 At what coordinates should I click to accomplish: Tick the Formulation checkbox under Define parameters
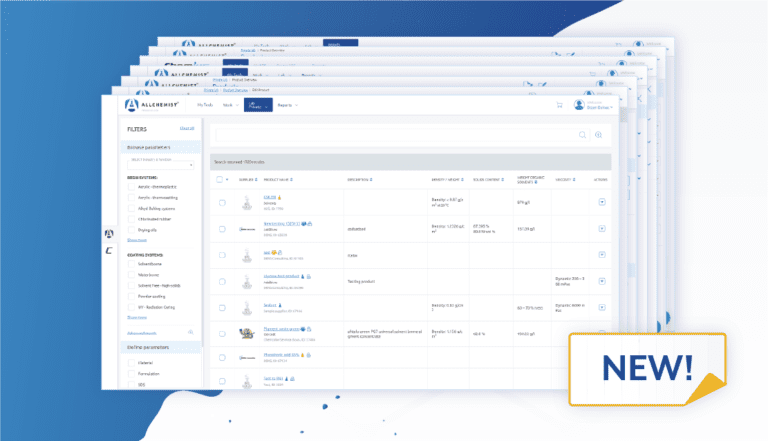[x=131, y=374]
